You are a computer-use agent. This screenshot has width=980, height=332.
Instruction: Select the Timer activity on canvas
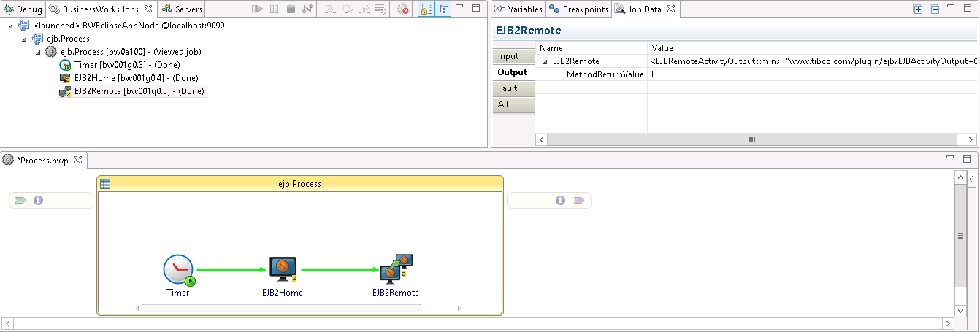pyautogui.click(x=178, y=275)
